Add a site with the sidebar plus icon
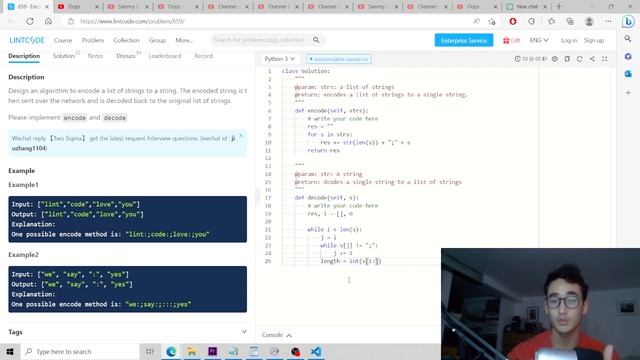The image size is (640, 360). point(628,93)
